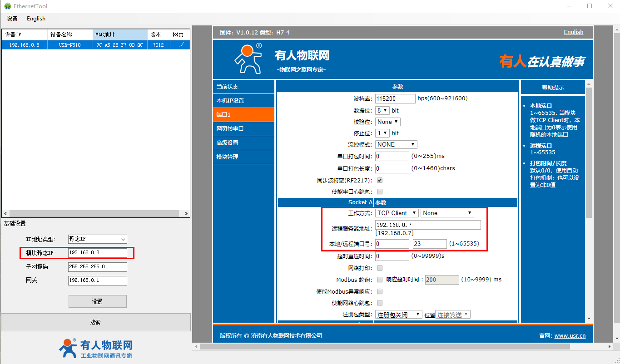Image resolution: width=620 pixels, height=364 pixels.
Task: Open the flow control NONE dropdown
Action: [x=396, y=144]
